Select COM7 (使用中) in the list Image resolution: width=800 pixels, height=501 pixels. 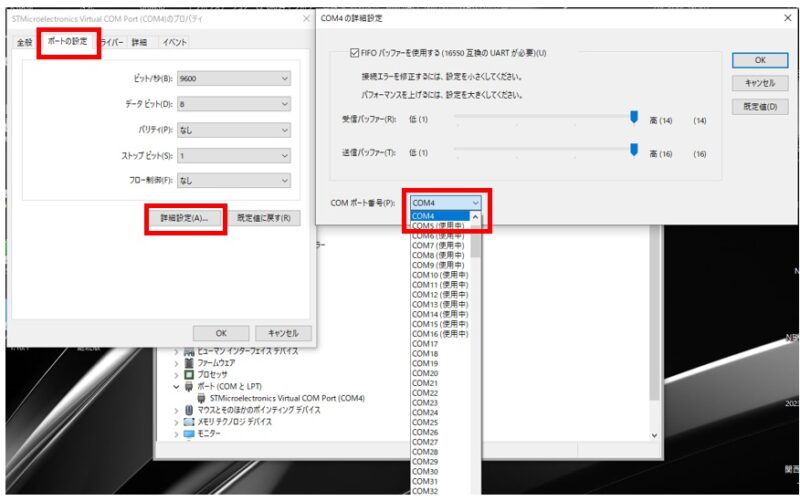coord(440,245)
